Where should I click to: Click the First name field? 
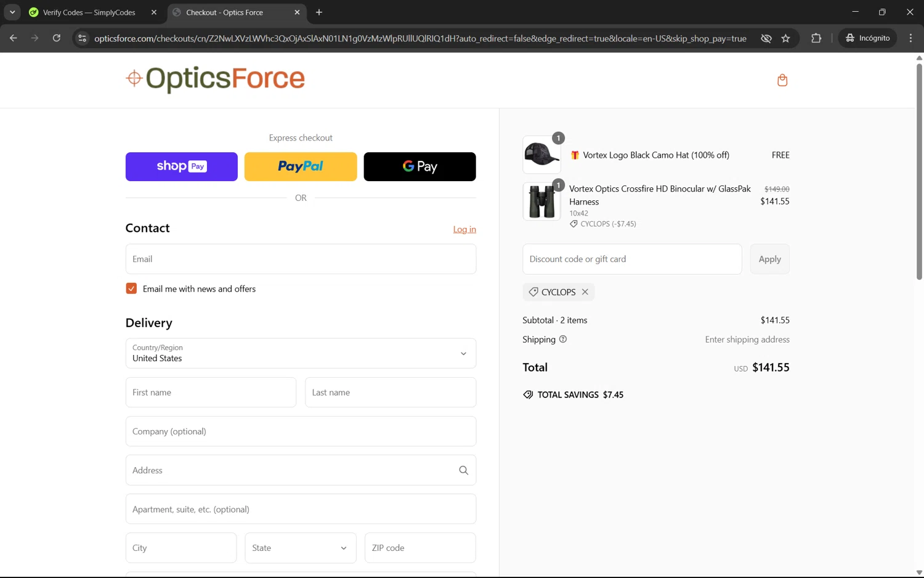click(211, 393)
